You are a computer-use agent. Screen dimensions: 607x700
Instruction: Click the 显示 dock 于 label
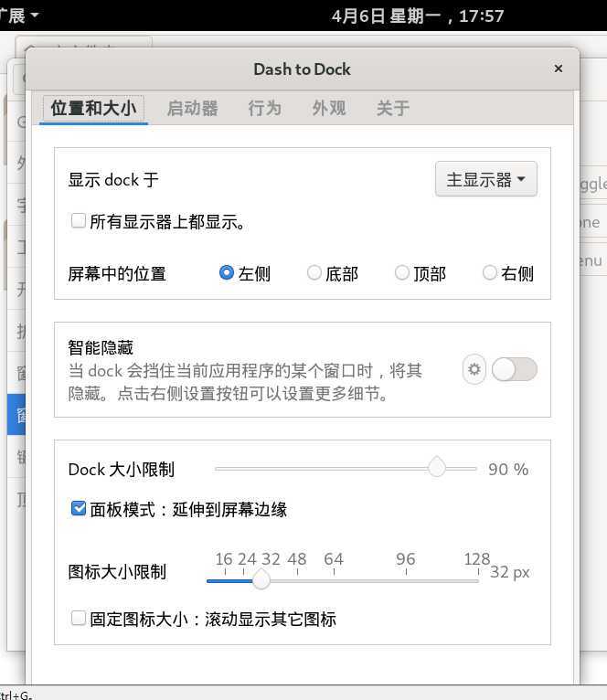point(113,180)
